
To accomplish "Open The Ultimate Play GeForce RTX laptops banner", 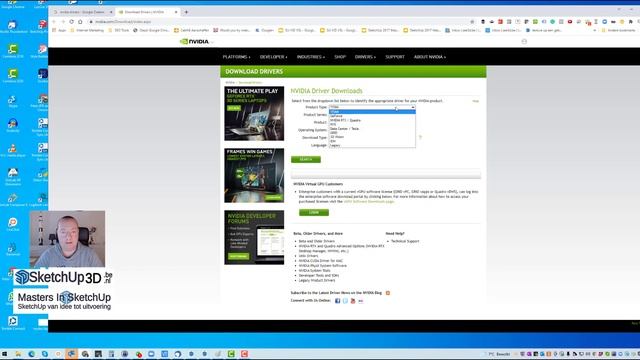I will (254, 113).
